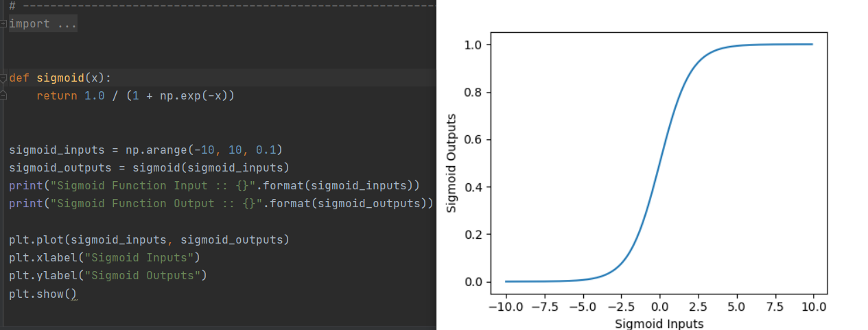The height and width of the screenshot is (330, 868).
Task: Click the plt.show() call
Action: (x=43, y=294)
